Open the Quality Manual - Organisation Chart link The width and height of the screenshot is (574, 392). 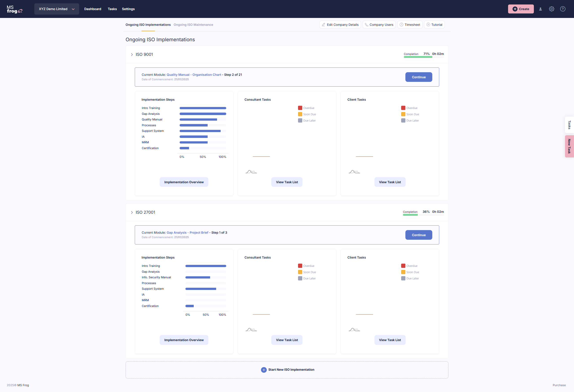click(x=194, y=75)
